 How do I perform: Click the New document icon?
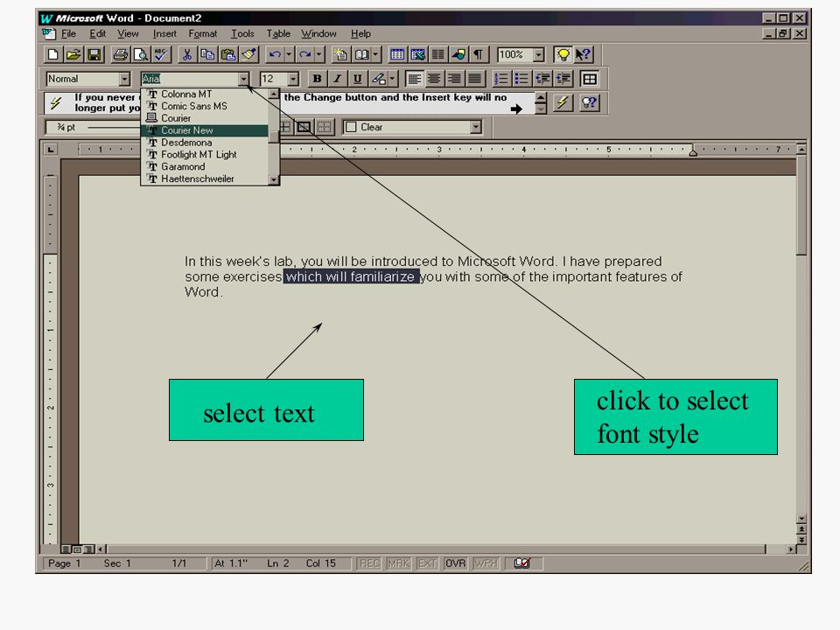point(53,54)
